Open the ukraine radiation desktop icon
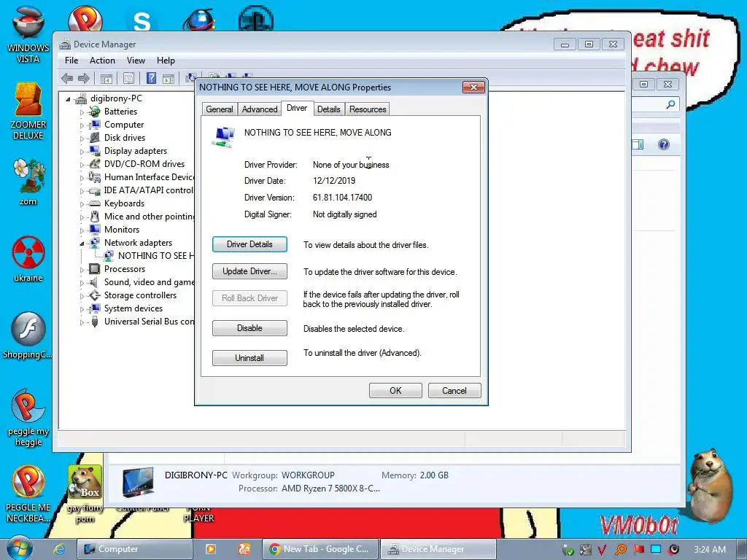747x560 pixels. point(28,259)
